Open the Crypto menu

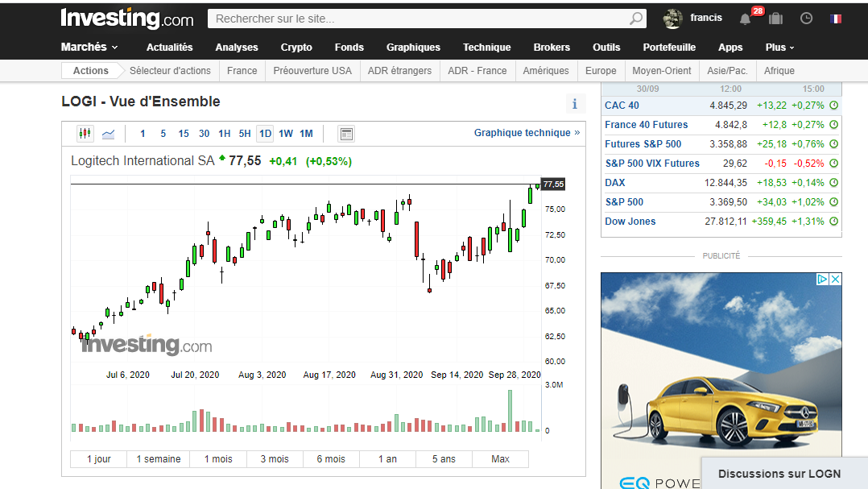(x=296, y=48)
